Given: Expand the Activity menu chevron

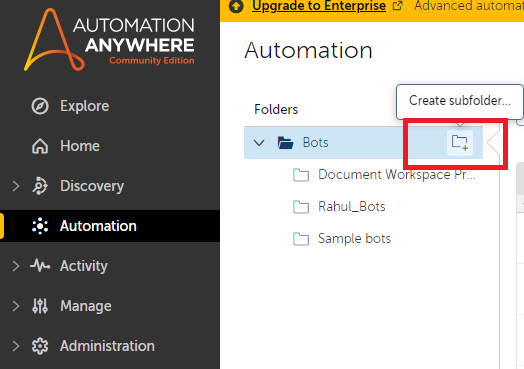Looking at the screenshot, I should point(15,266).
